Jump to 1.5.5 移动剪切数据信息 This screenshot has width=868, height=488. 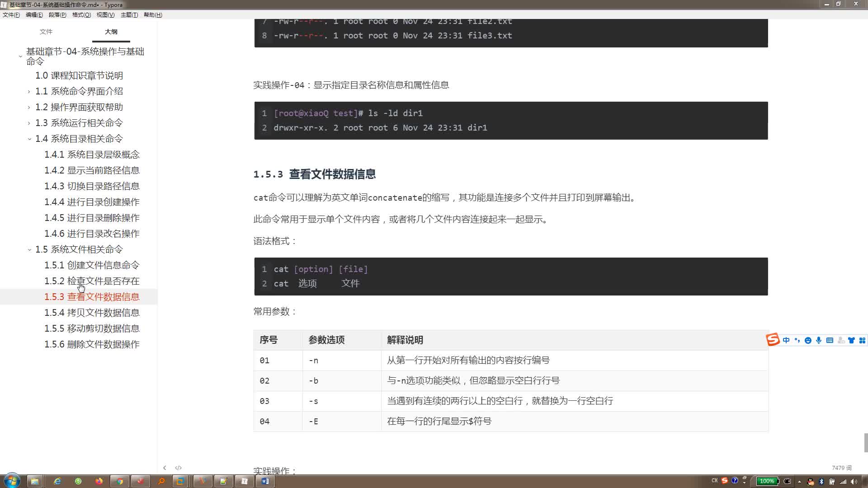[x=92, y=328]
